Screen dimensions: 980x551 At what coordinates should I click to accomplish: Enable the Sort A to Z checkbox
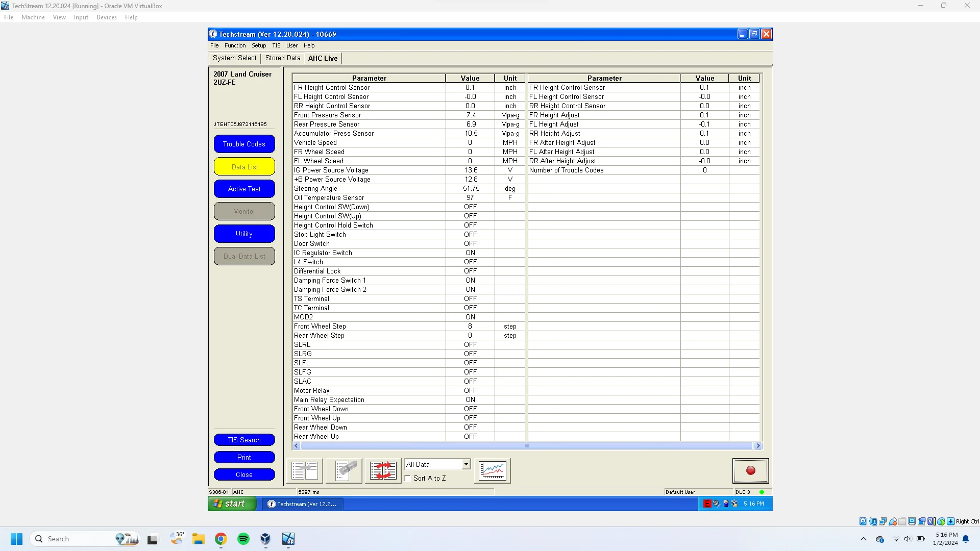[x=407, y=478]
